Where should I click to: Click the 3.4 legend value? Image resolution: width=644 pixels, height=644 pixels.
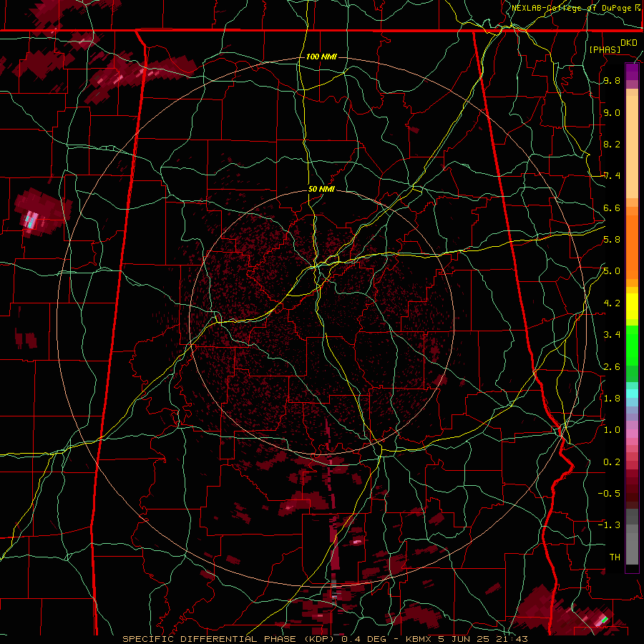point(612,335)
